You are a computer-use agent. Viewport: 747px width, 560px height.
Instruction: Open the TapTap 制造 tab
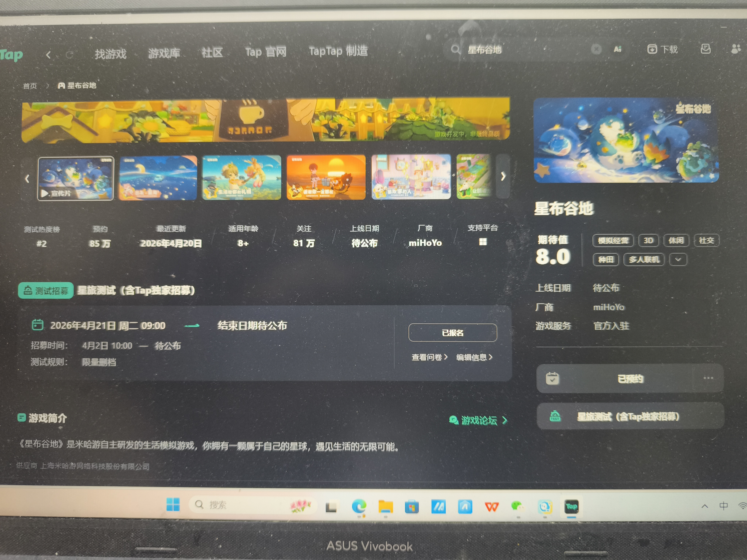point(338,51)
